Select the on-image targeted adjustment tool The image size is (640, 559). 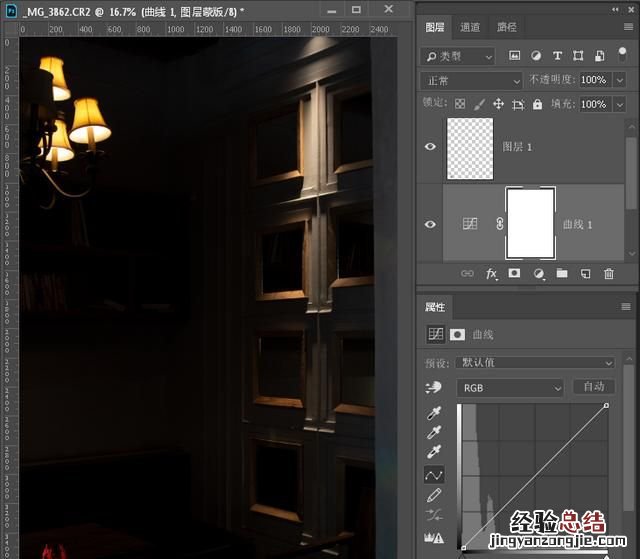click(435, 388)
